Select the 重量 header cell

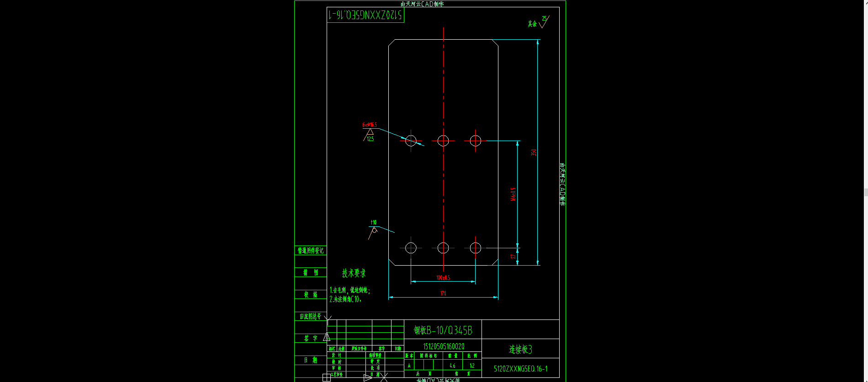[x=453, y=356]
